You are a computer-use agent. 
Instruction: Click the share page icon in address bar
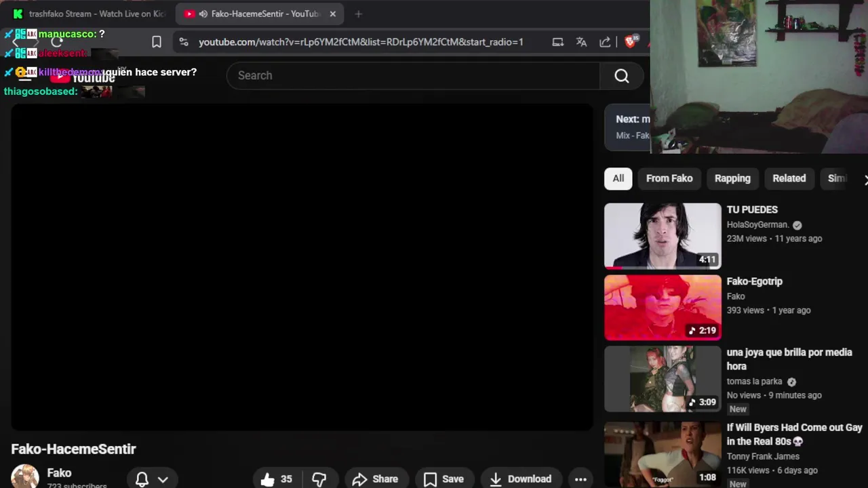605,42
